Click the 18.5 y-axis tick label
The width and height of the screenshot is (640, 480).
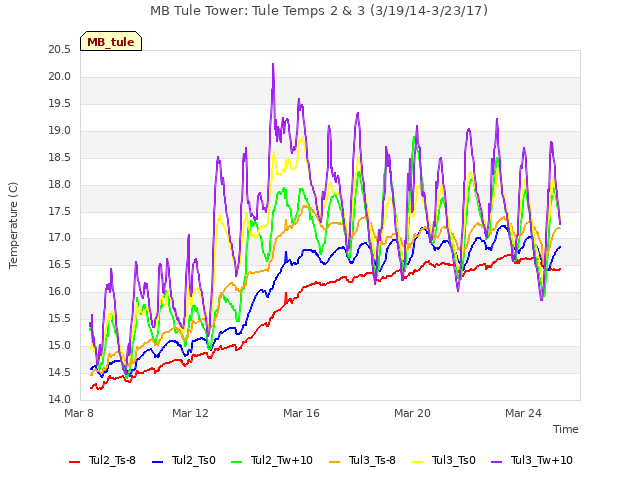click(60, 158)
